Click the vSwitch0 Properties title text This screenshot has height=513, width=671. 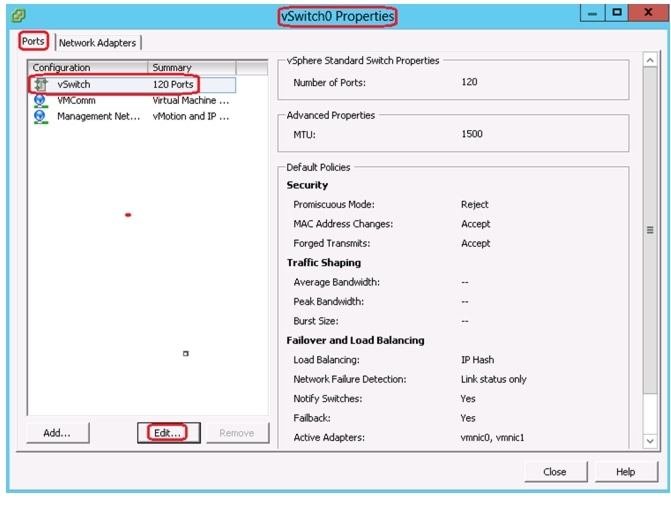click(338, 16)
